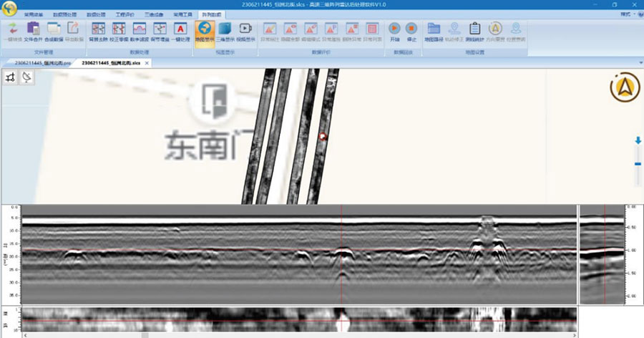This screenshot has height=338, width=644.
Task: Click the map zoom slider on right
Action: click(638, 163)
